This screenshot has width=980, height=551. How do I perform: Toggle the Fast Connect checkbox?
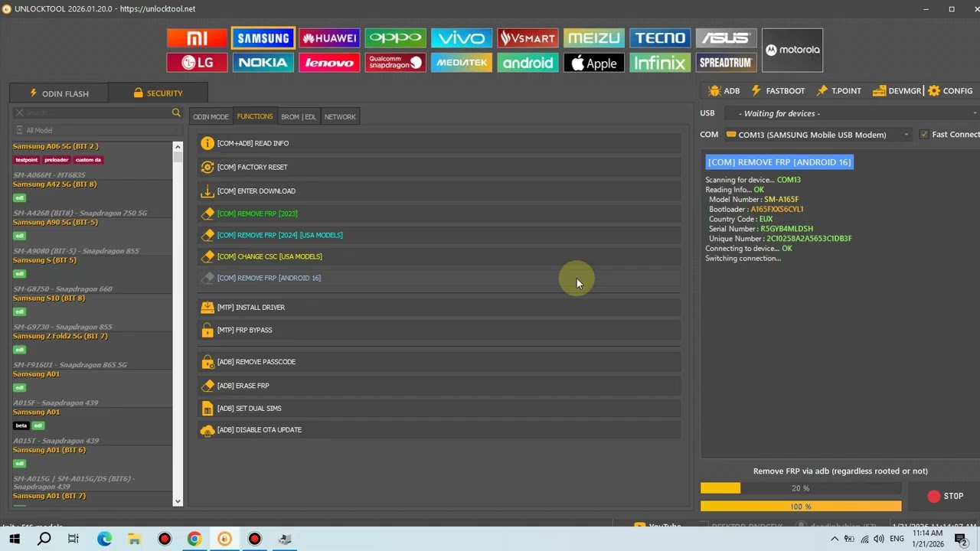(924, 135)
